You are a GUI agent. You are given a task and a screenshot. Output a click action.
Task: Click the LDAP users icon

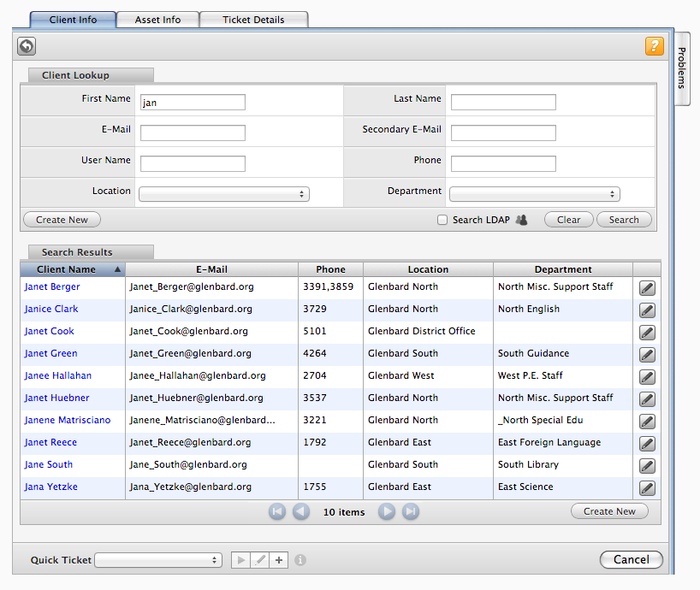coord(521,220)
